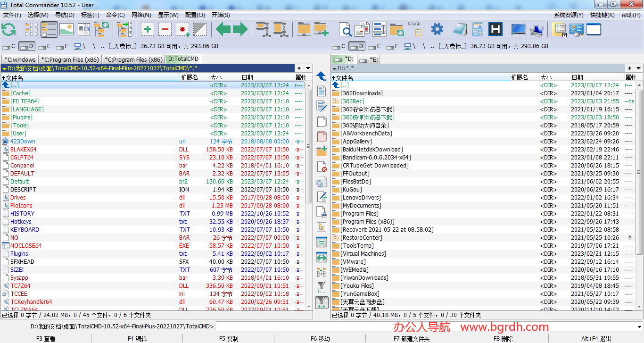This screenshot has height=343, width=644.
Task: Click the green plus select group icon
Action: 148,29
